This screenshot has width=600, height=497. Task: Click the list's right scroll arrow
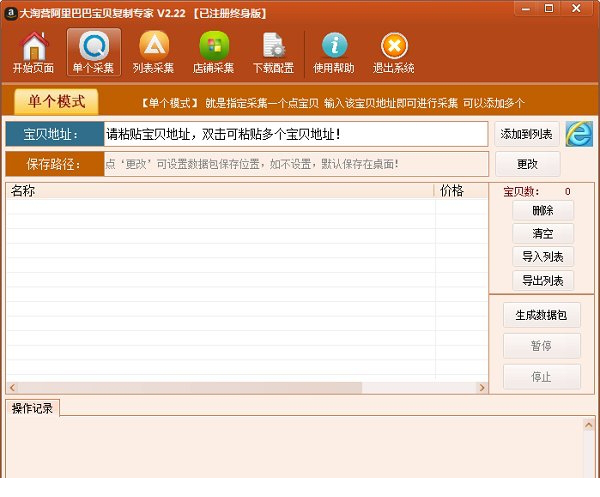coord(482,388)
